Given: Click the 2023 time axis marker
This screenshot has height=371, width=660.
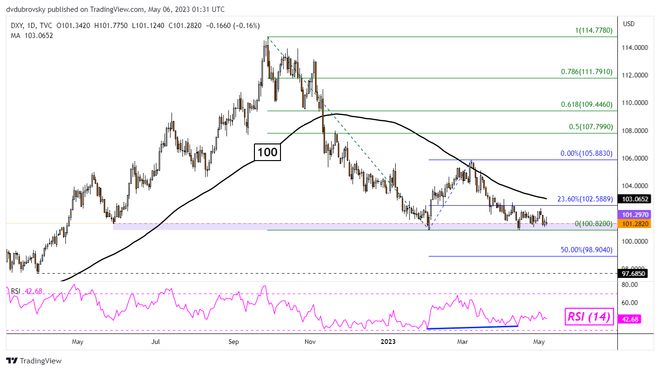Looking at the screenshot, I should (388, 342).
